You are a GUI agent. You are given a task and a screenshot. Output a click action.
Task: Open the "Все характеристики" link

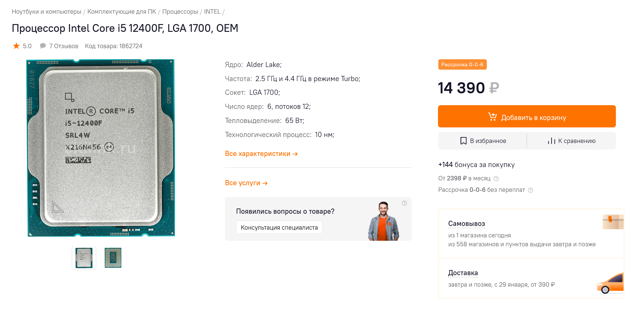coord(261,154)
